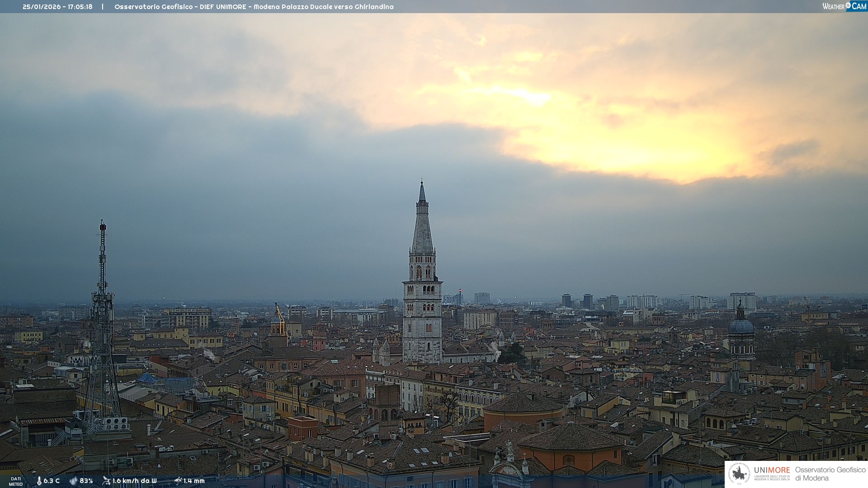Click the thermometer temperature icon

click(39, 481)
